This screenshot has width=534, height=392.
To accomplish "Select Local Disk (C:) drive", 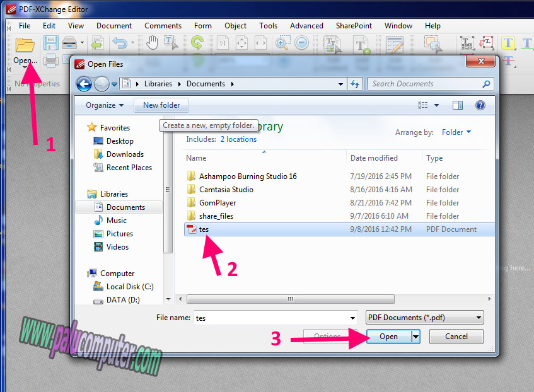I will coord(130,287).
